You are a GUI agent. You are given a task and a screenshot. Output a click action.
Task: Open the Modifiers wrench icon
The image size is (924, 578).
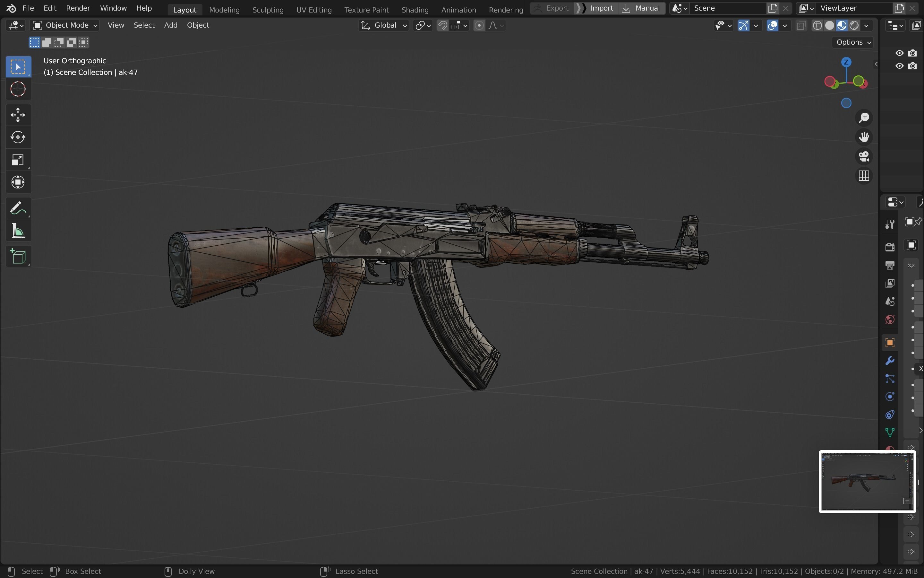[x=890, y=361]
